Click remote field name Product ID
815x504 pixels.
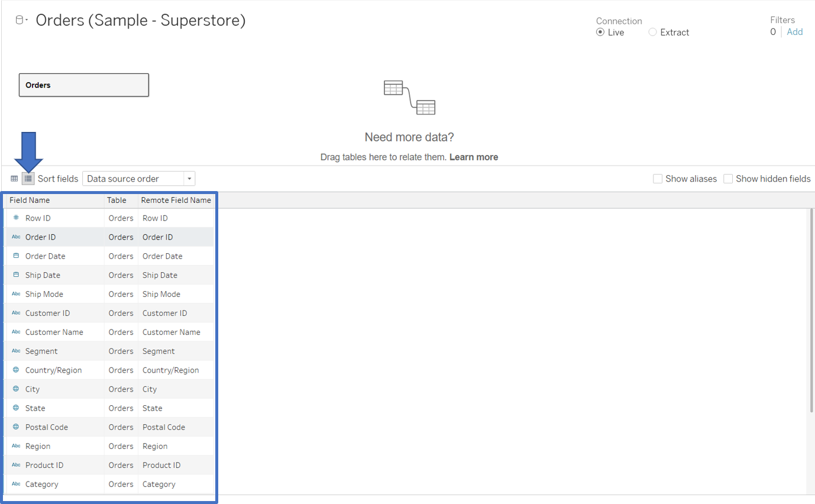161,465
